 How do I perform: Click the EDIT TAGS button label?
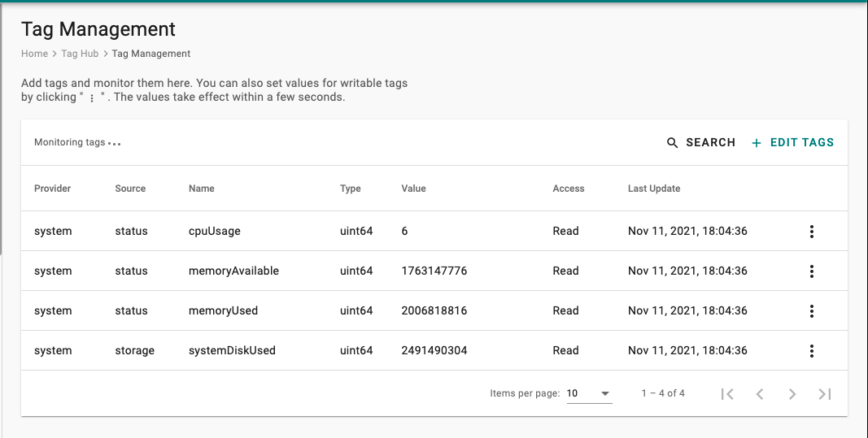pyautogui.click(x=802, y=143)
